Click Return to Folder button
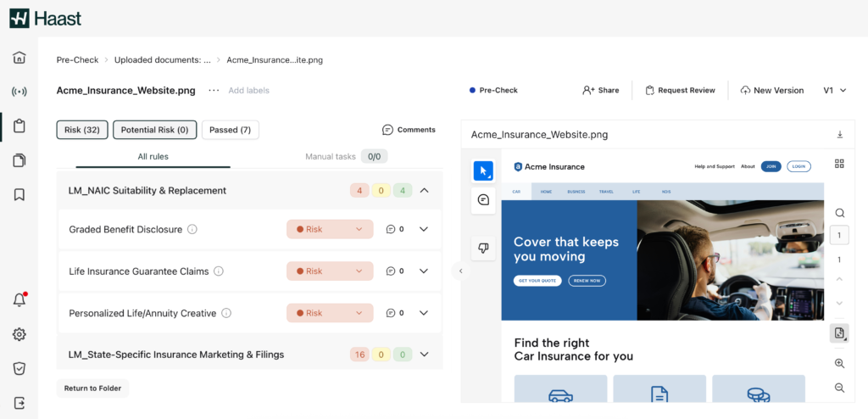The width and height of the screenshot is (868, 419). pos(92,388)
